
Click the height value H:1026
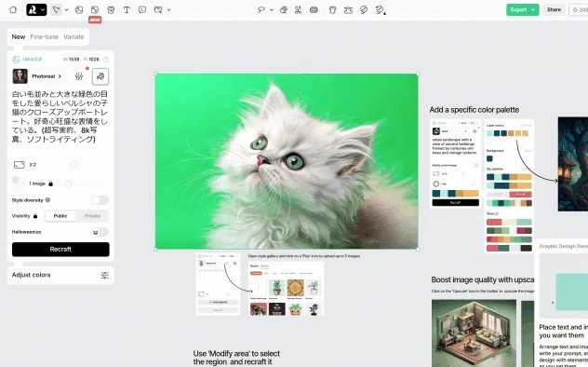tap(91, 60)
